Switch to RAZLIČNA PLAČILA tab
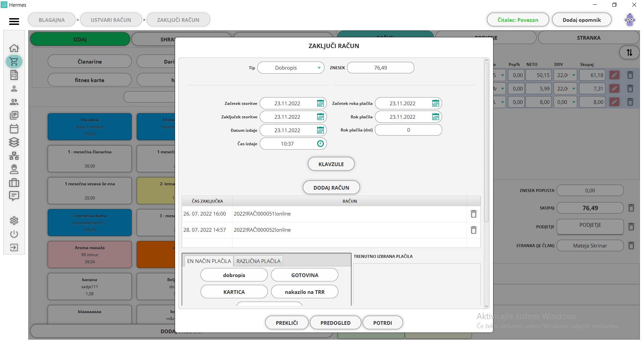The height and width of the screenshot is (345, 644). coord(258,261)
